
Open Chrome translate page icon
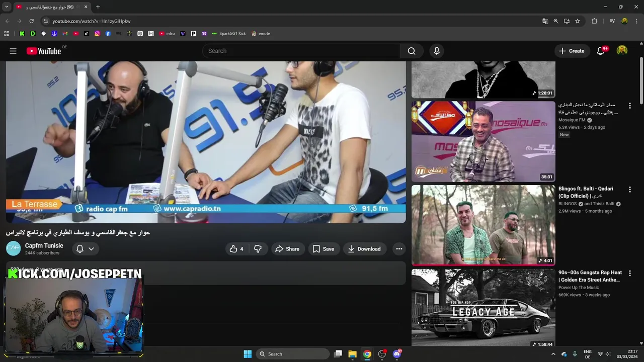pos(545,21)
